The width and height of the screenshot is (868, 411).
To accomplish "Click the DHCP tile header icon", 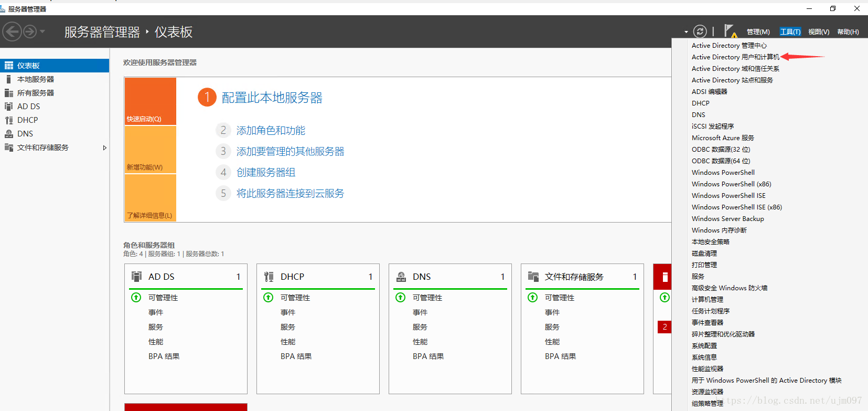I will (269, 277).
